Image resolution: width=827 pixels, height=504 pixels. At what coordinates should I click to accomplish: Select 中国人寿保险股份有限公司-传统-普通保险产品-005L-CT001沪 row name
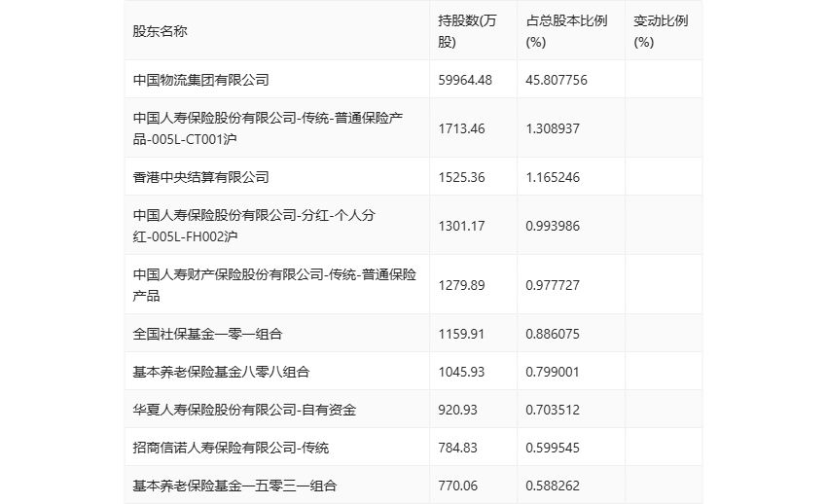coord(268,128)
